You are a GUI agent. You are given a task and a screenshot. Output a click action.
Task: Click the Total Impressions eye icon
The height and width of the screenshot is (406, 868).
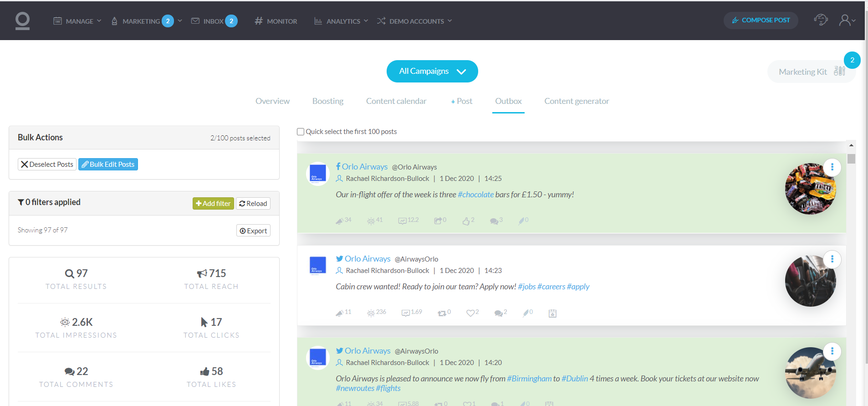click(65, 322)
